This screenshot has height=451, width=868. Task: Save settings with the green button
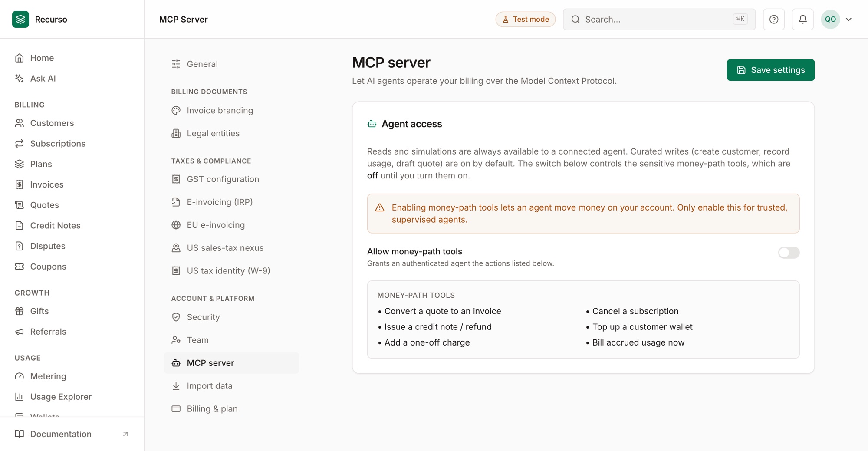point(771,70)
